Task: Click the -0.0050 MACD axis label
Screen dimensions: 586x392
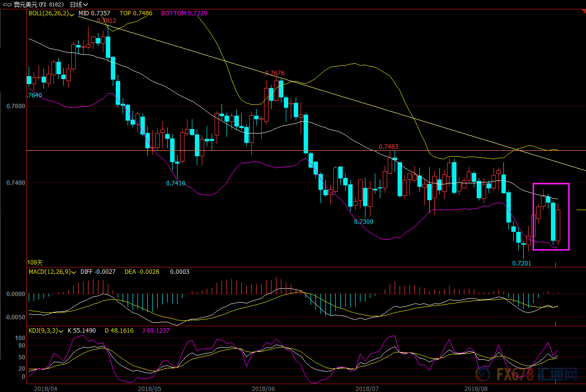Action: click(14, 317)
